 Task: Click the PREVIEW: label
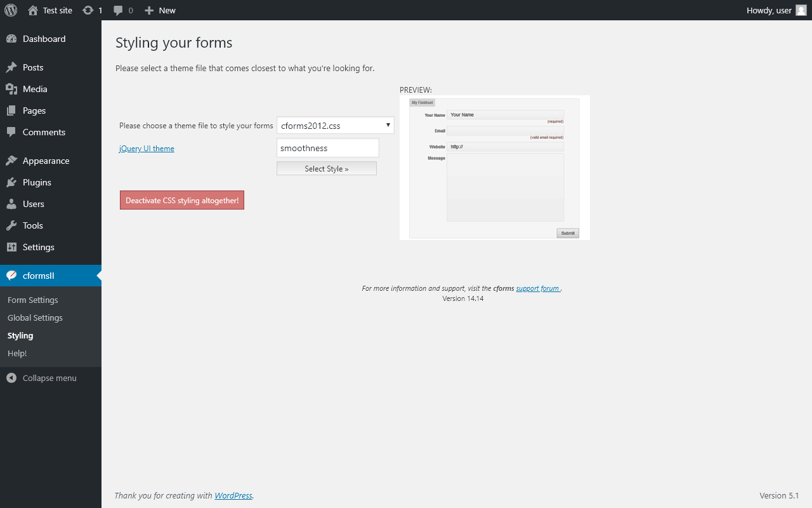click(416, 90)
